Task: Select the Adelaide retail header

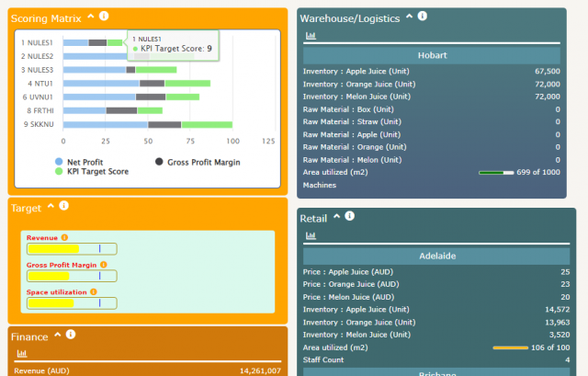Action: 436,256
